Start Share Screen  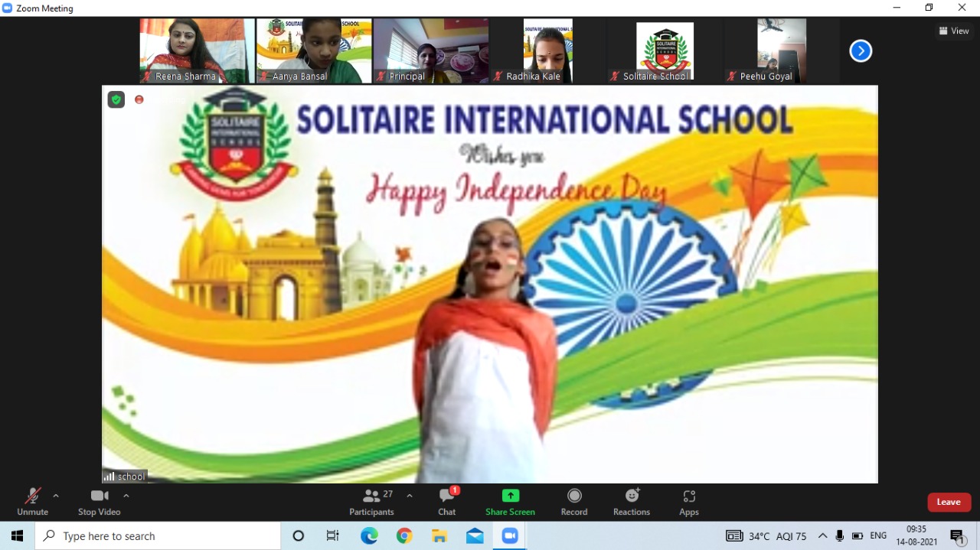tap(510, 502)
